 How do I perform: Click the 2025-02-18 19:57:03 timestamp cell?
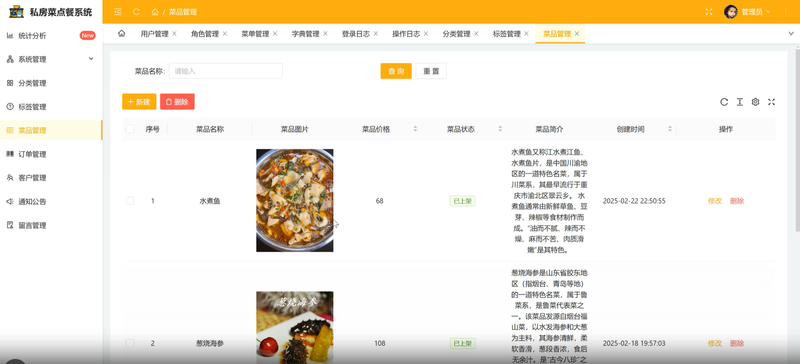[634, 343]
